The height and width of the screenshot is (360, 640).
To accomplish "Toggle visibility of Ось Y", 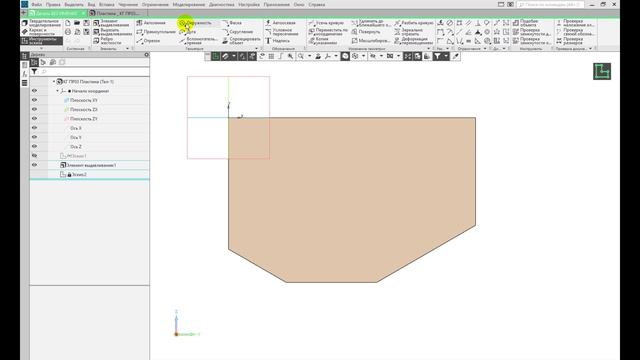I will 34,137.
